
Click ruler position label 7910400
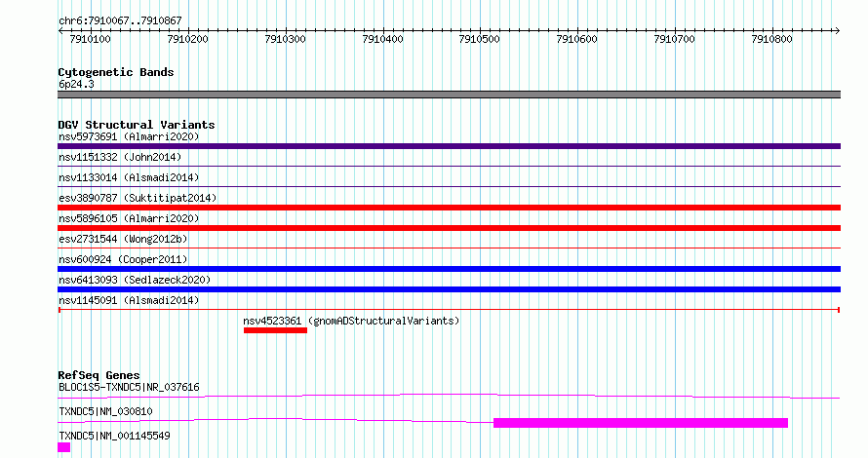click(x=382, y=39)
